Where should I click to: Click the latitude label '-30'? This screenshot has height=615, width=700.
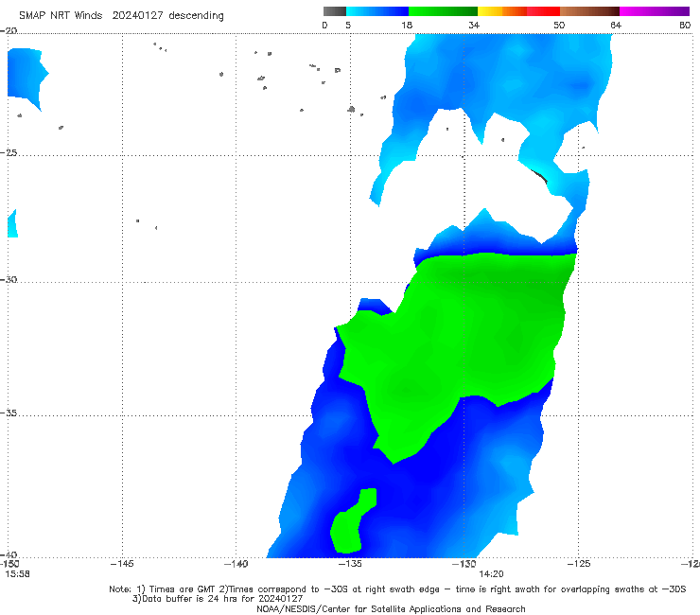click(9, 279)
